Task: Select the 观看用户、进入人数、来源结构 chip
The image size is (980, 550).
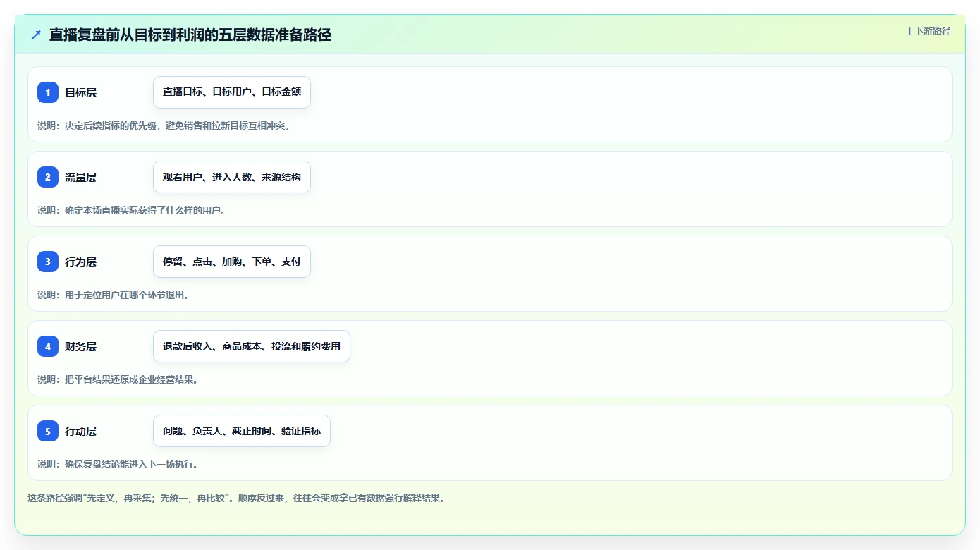Action: (x=232, y=177)
